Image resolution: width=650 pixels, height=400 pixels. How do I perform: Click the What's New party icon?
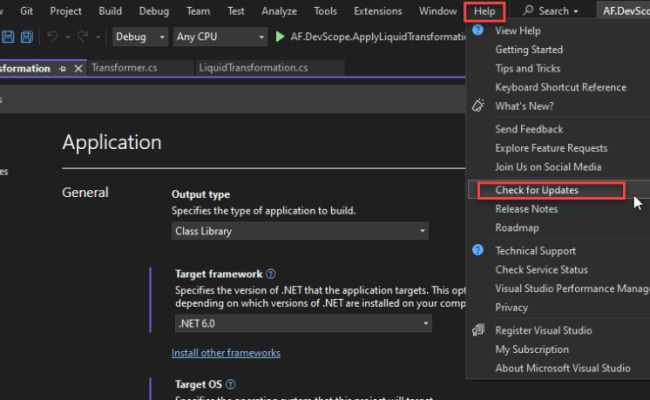[478, 105]
